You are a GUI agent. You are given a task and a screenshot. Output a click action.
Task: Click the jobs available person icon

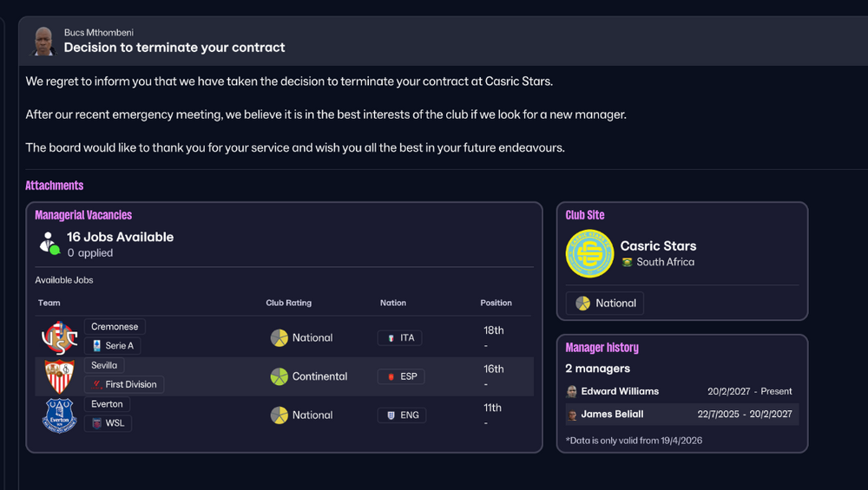tap(49, 244)
